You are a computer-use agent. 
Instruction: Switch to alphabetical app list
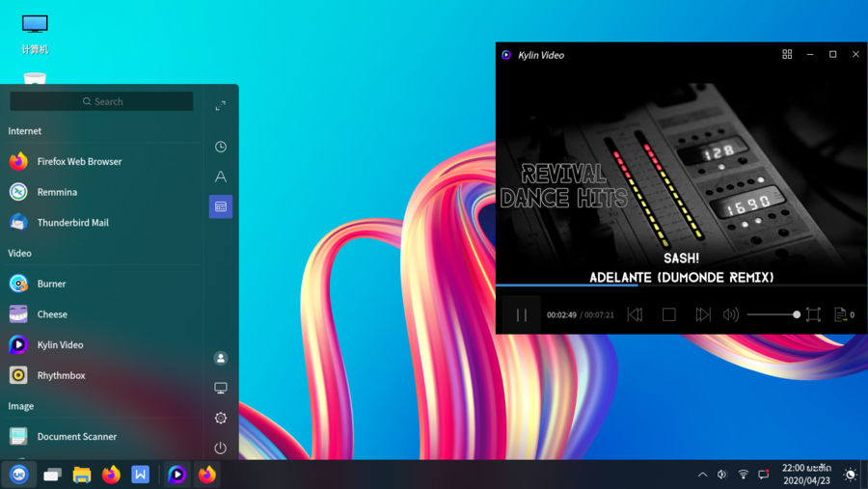(220, 177)
